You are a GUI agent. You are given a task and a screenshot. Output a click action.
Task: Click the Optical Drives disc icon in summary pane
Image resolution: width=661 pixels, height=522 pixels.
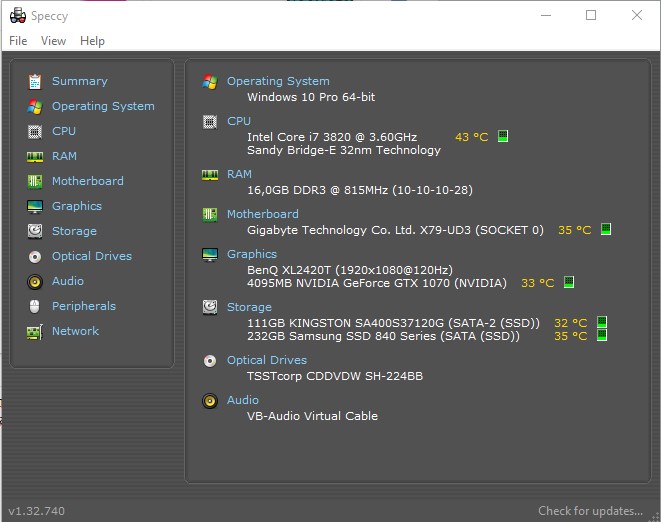pos(210,361)
